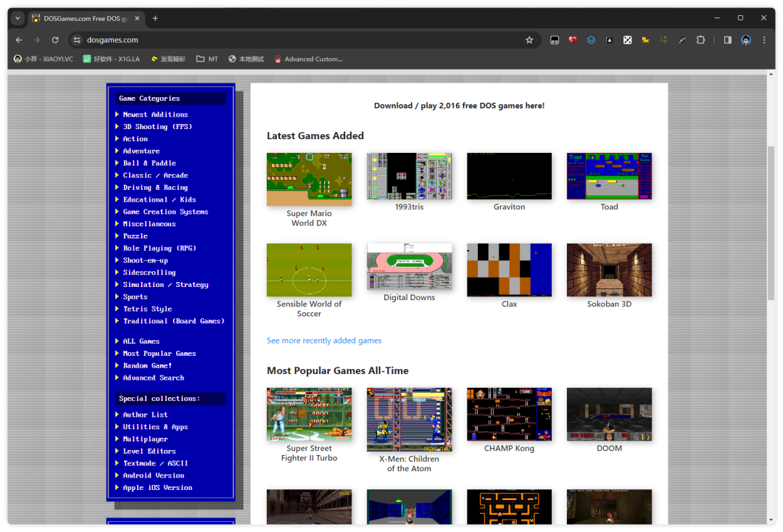This screenshot has width=783, height=532.
Task: Click the site information icon in address bar
Action: coord(78,40)
